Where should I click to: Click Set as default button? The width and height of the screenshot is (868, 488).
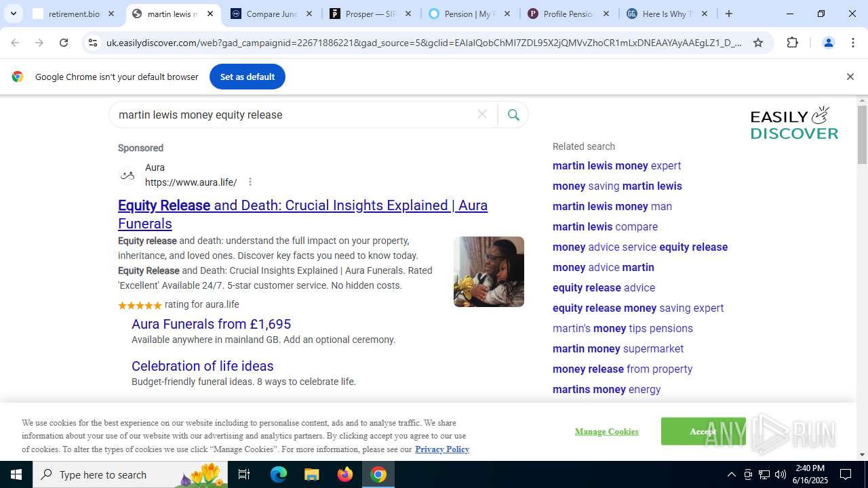click(247, 77)
